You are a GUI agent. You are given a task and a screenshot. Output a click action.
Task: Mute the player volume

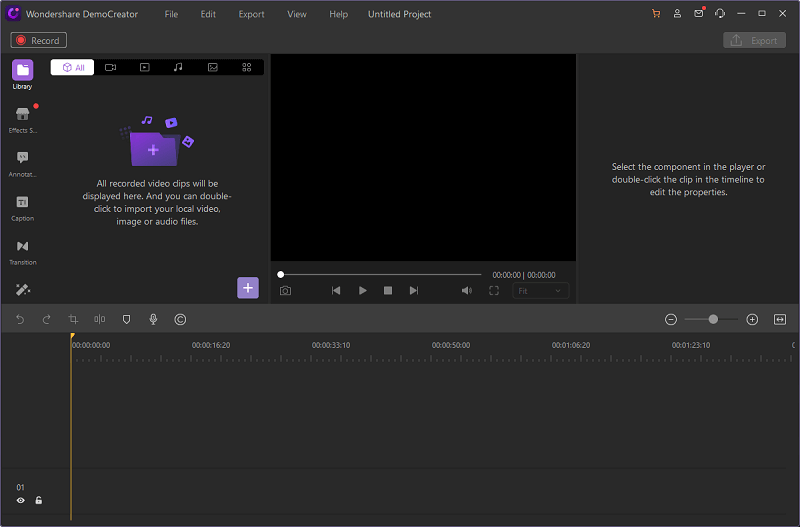(x=467, y=291)
